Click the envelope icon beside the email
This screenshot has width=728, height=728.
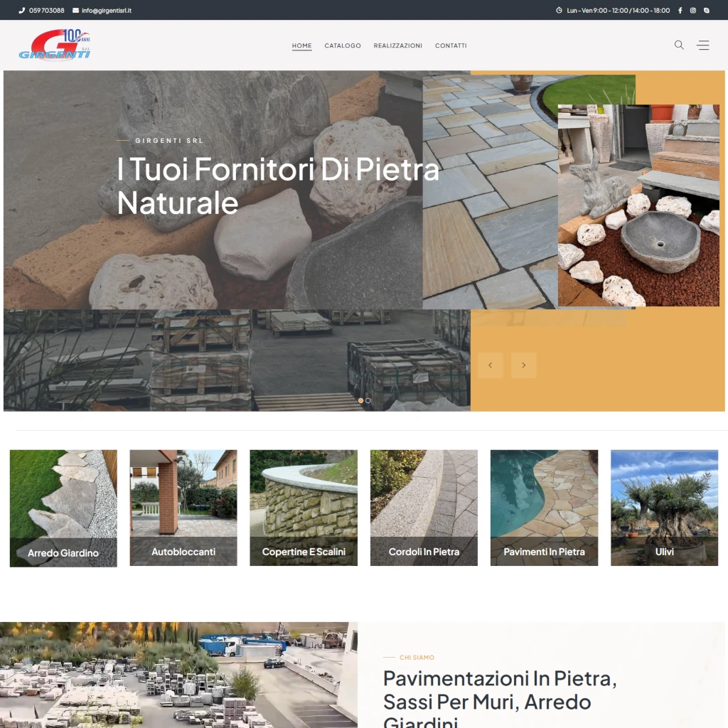(x=76, y=11)
